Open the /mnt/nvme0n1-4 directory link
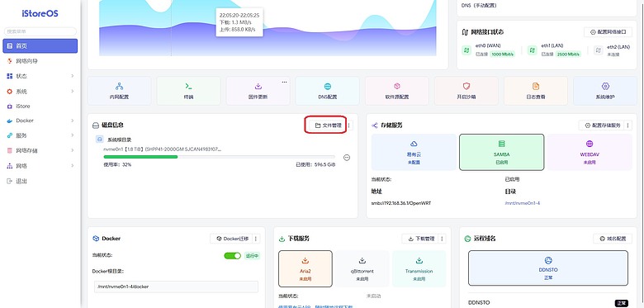The image size is (644, 308). (522, 203)
